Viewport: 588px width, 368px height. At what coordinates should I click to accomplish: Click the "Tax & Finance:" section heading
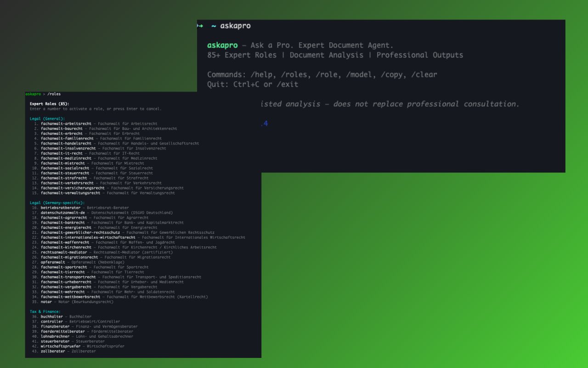coord(45,312)
